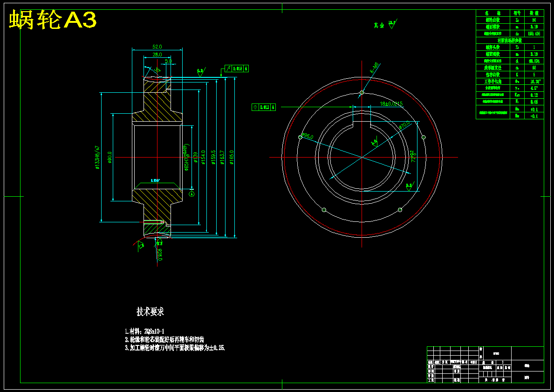554x392 pixels.
Task: Click the runout tolerance frame "0.018 A"
Action: point(236,69)
